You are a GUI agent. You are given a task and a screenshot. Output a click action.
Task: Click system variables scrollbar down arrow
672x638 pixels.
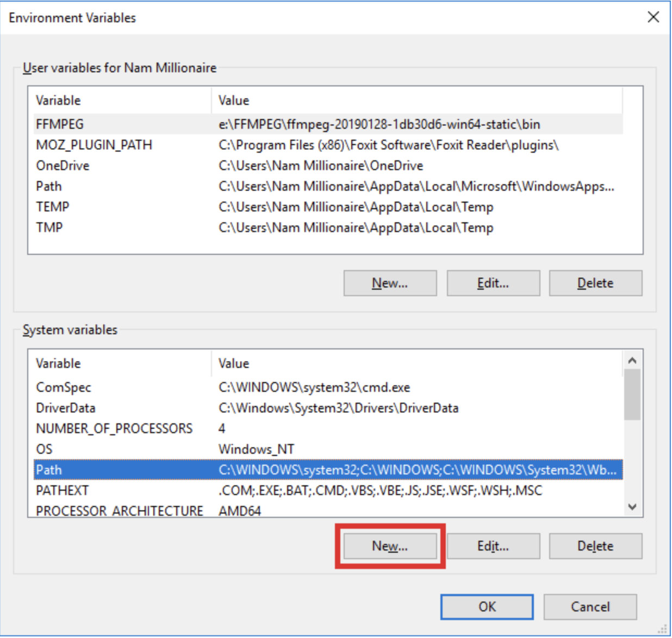(x=632, y=506)
